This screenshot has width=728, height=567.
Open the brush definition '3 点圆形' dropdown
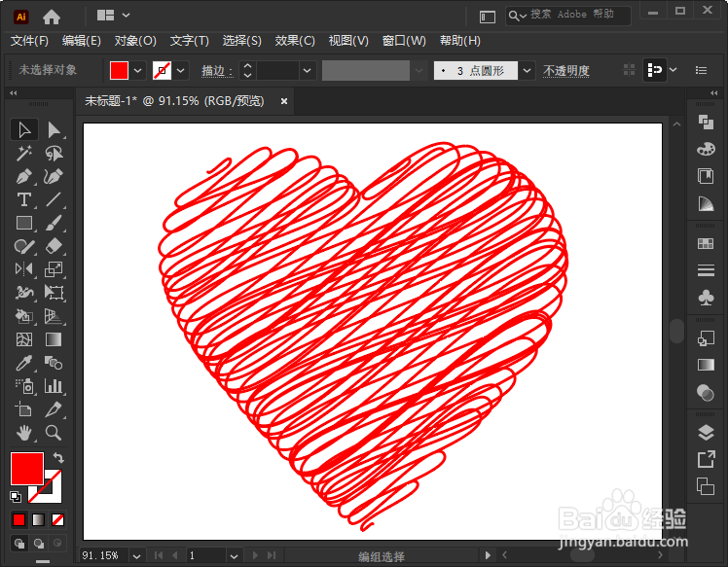coord(527,71)
